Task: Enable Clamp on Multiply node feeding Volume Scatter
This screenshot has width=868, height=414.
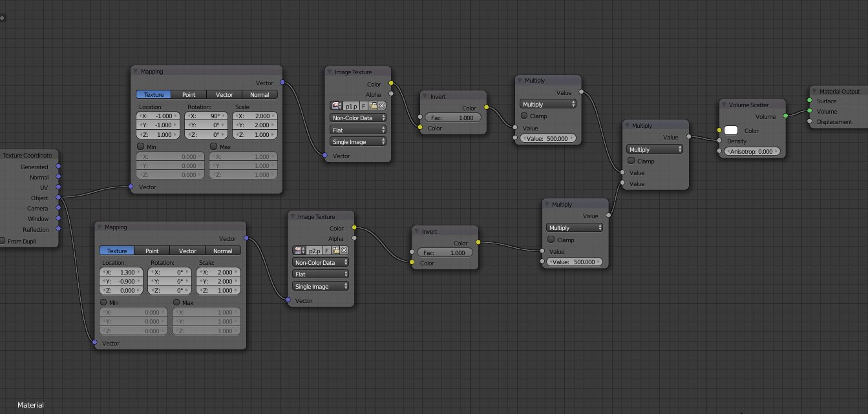Action: coord(632,161)
